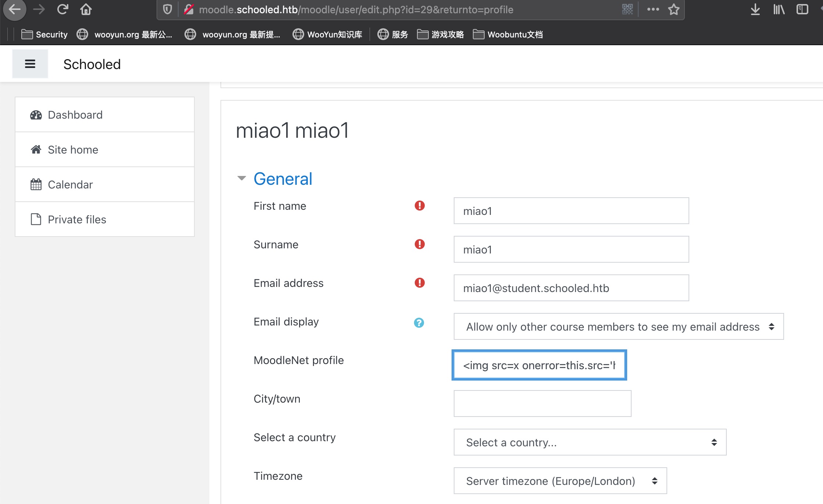The height and width of the screenshot is (504, 823).
Task: Click the tracking protection shield icon
Action: pos(168,9)
